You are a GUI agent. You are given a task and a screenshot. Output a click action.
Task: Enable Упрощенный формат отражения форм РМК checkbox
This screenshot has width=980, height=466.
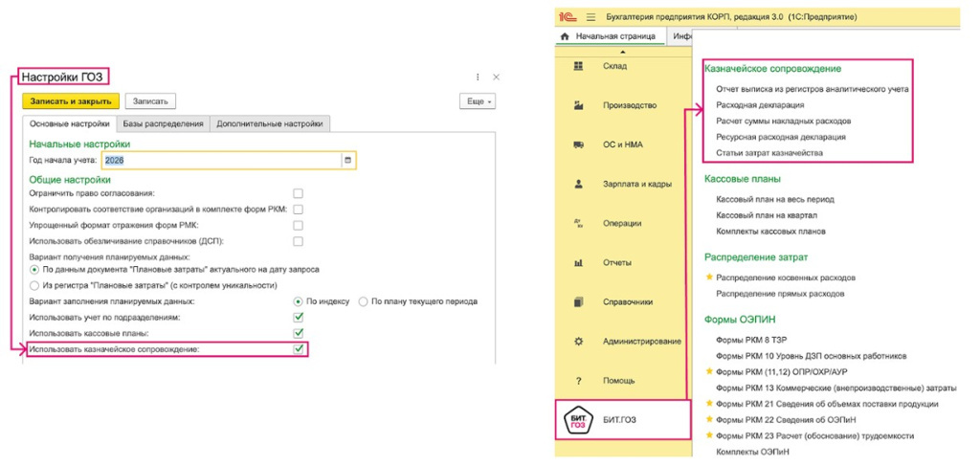pos(299,225)
